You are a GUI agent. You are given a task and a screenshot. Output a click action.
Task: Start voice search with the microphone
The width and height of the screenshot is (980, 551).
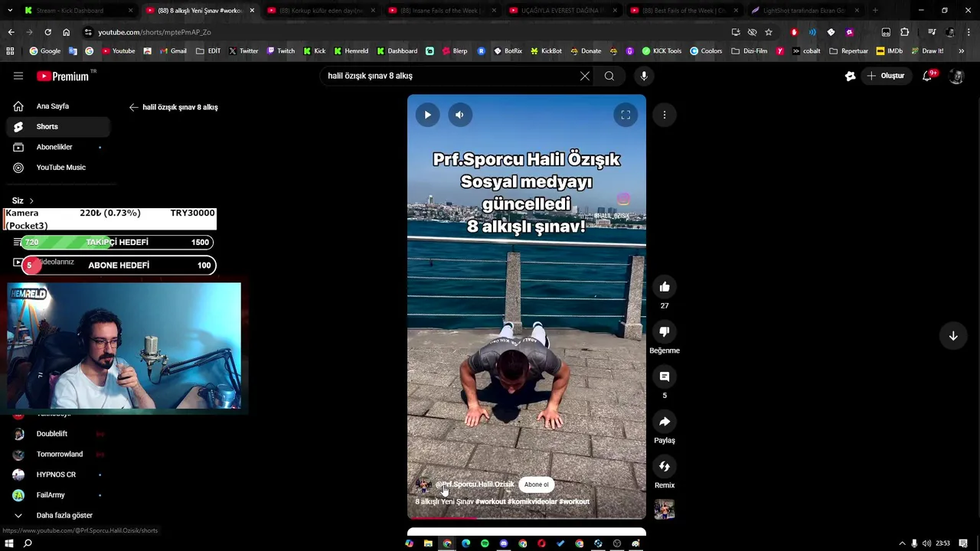644,76
